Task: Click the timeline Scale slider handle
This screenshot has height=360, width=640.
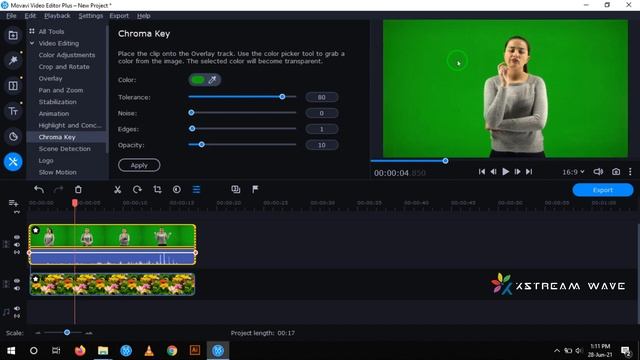Action: click(67, 333)
